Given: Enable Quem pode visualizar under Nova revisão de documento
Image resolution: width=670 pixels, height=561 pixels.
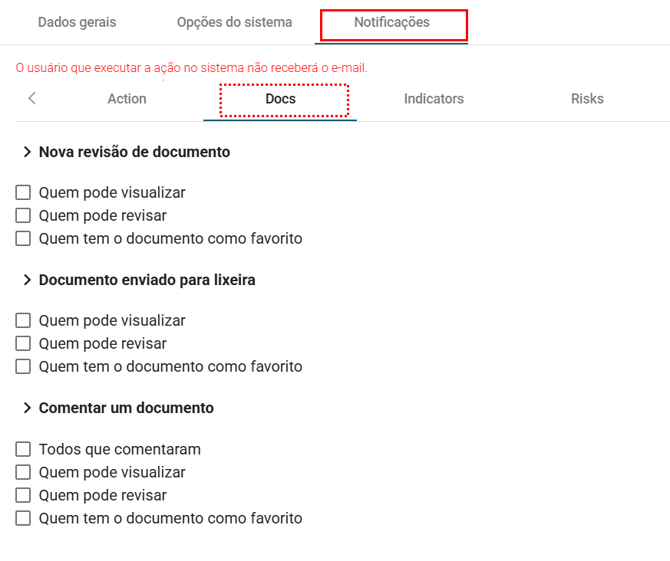Looking at the screenshot, I should coord(23,193).
